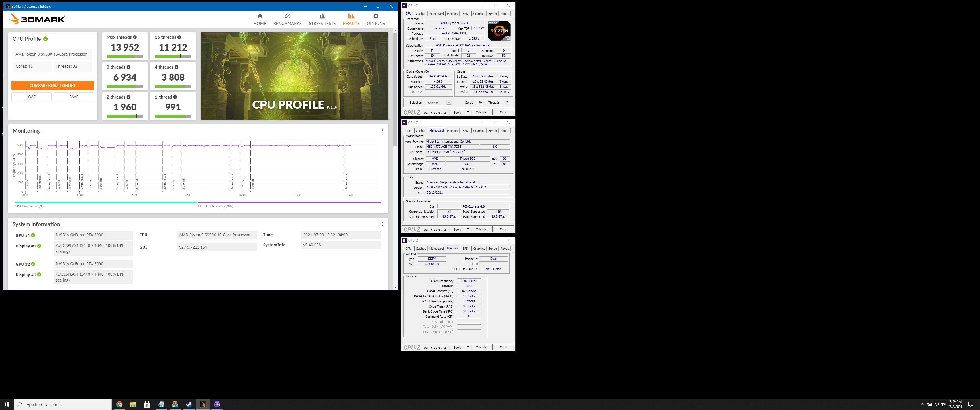This screenshot has width=980, height=410.
Task: Click Close in the CPU-Z Memory window
Action: (x=503, y=347)
